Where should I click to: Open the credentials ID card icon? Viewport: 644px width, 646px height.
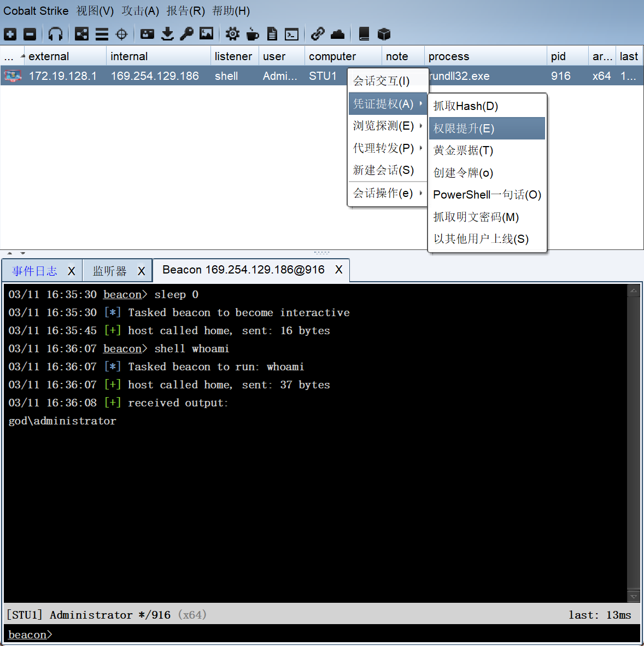click(147, 34)
